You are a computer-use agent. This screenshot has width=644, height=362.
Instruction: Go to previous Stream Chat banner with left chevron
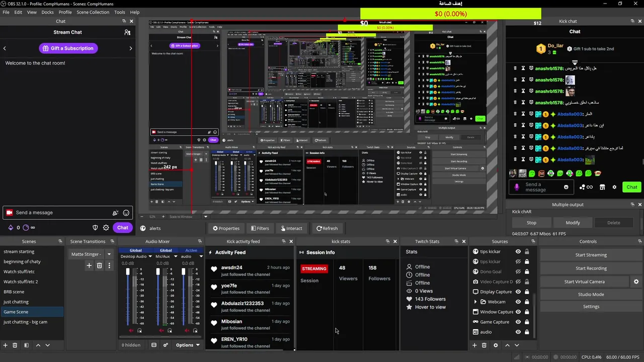tap(5, 48)
